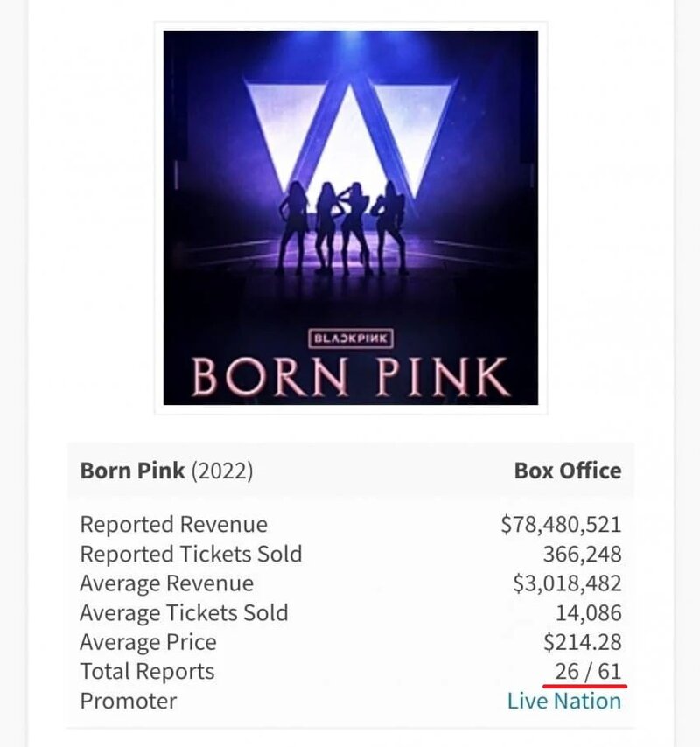Click the $78,480,521 revenue value

point(561,525)
